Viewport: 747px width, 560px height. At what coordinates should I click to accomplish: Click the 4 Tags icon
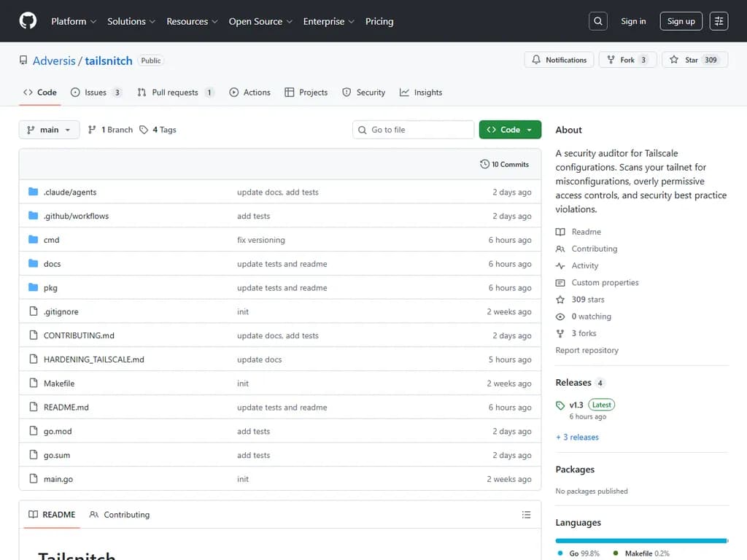144,130
